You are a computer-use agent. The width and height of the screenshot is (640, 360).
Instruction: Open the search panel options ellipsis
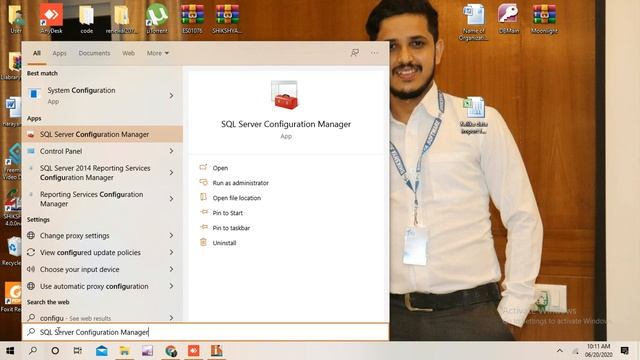[x=374, y=53]
